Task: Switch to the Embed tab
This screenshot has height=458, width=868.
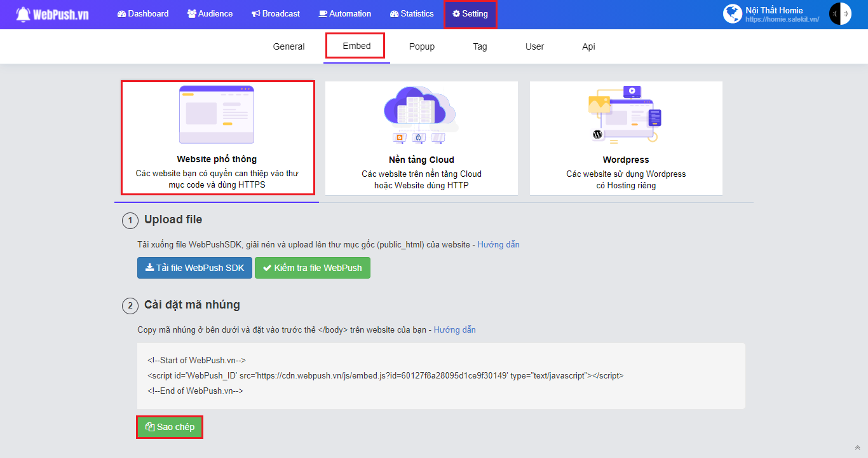Action: pos(356,46)
